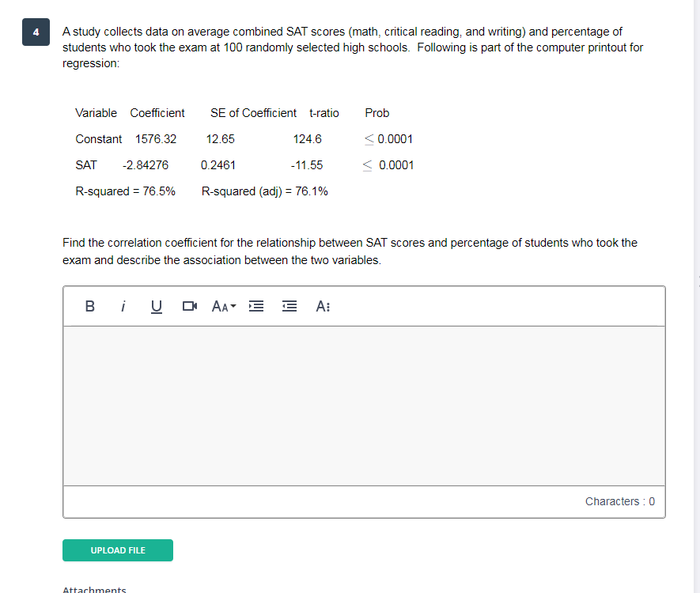Select the Constant row in the printout

click(x=98, y=138)
